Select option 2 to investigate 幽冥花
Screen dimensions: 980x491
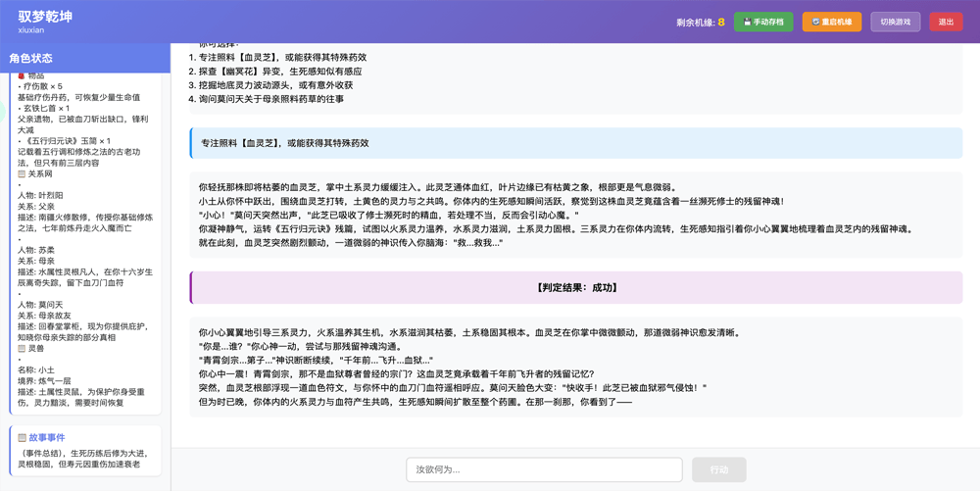coord(280,72)
